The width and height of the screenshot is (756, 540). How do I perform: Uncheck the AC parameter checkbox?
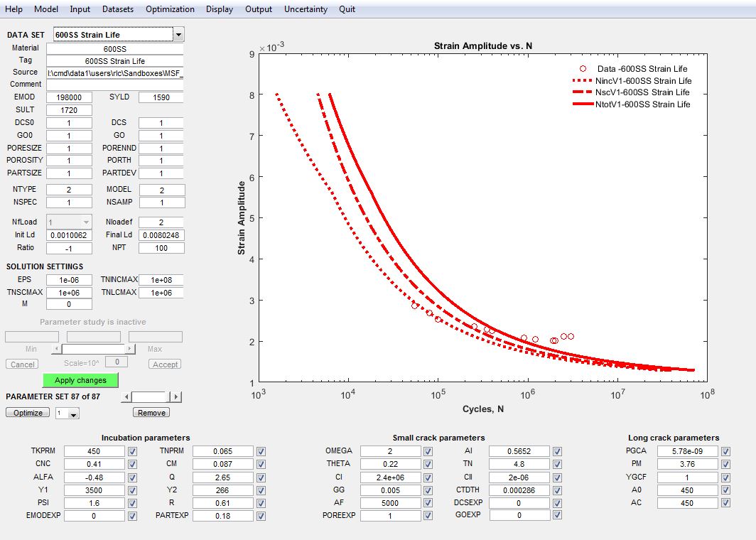click(725, 503)
